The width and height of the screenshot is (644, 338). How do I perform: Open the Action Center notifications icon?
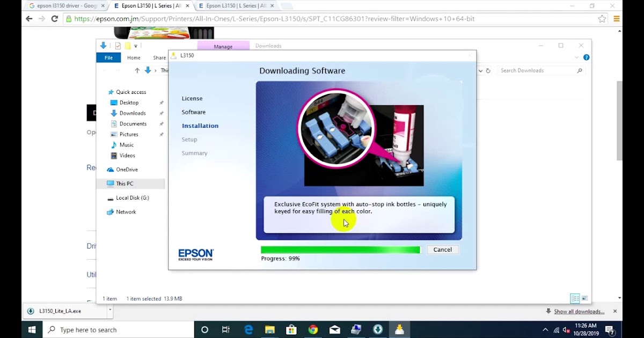(x=610, y=330)
